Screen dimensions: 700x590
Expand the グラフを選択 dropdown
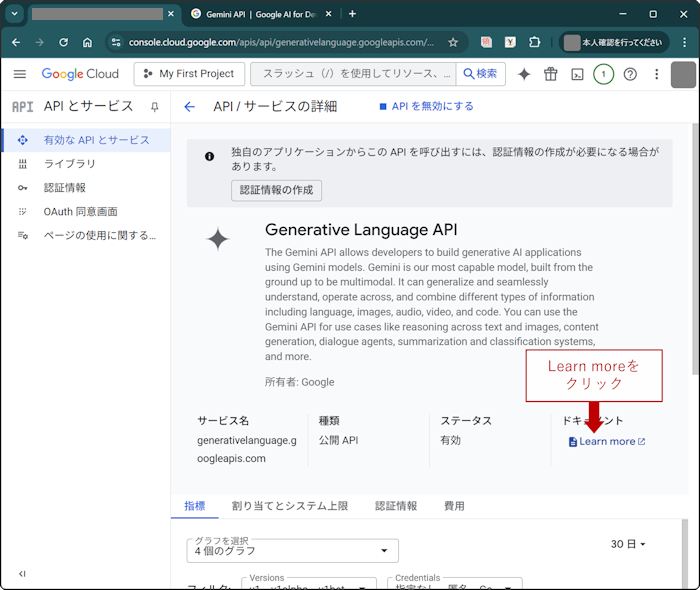[x=292, y=551]
